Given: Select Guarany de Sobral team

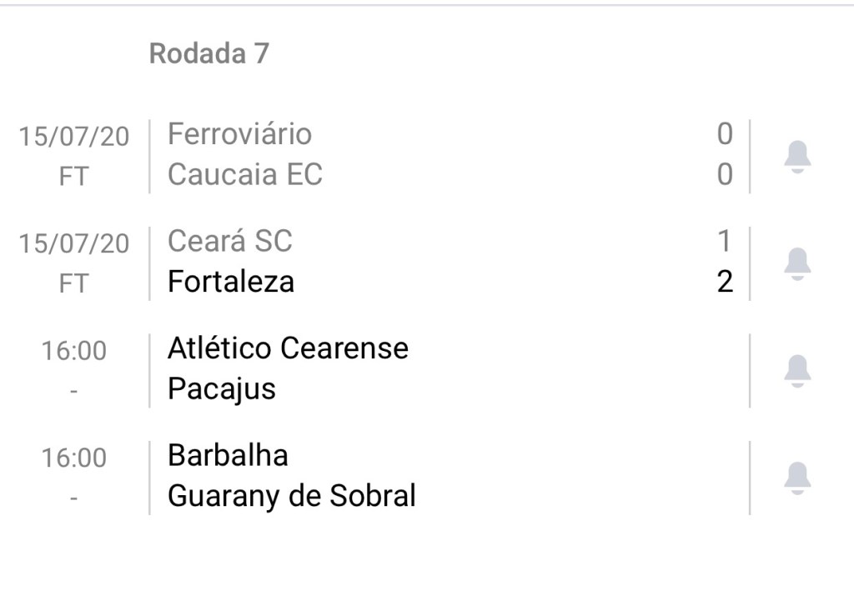Looking at the screenshot, I should click(291, 496).
